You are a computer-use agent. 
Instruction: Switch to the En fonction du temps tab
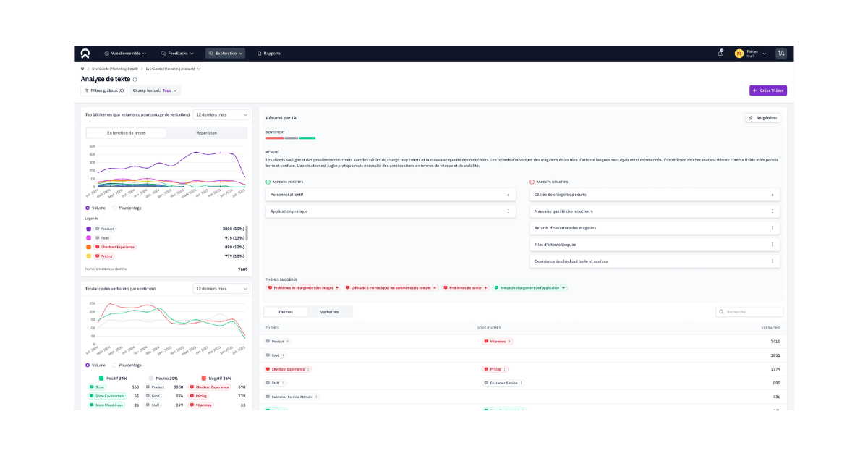pyautogui.click(x=126, y=132)
